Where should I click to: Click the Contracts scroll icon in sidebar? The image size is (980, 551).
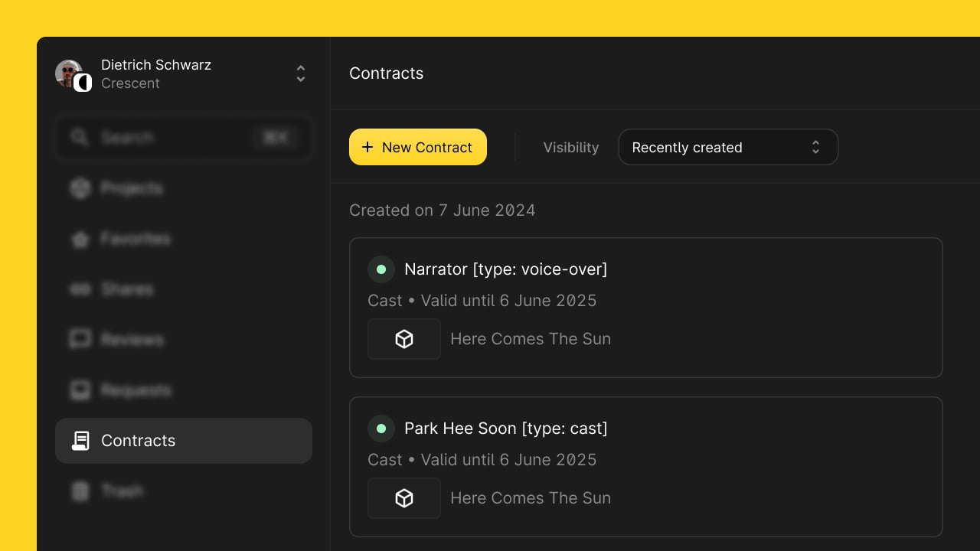[80, 441]
